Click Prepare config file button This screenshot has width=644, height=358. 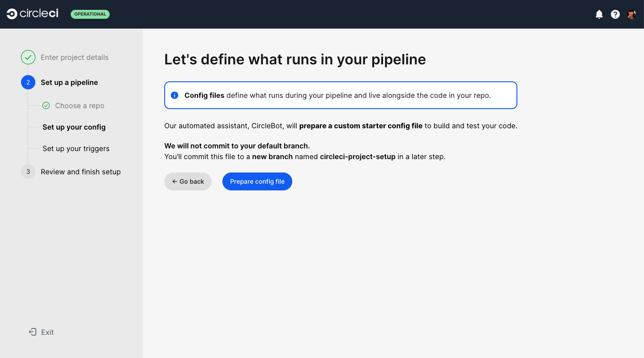(257, 181)
